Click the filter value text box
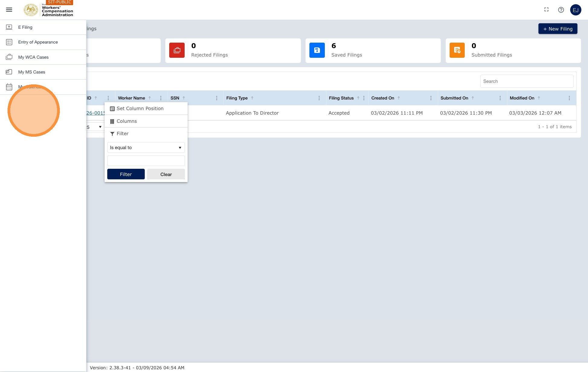This screenshot has height=372, width=588. (146, 161)
